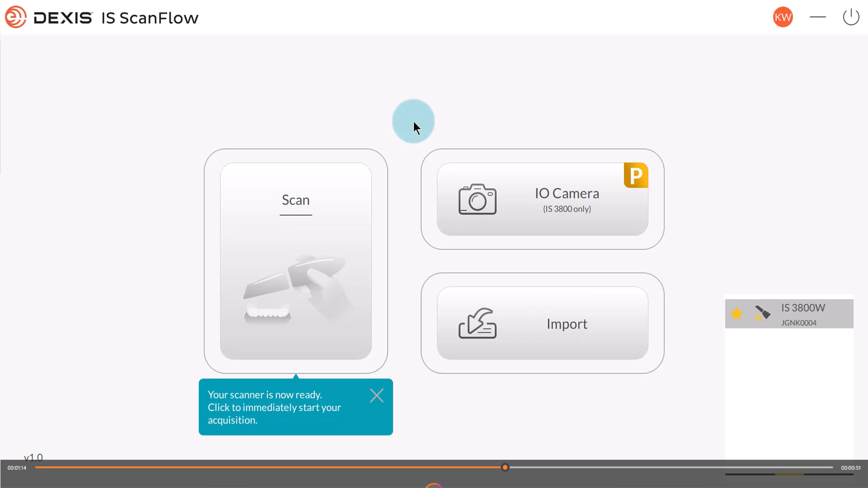
Task: Open the Scan acquisition tile
Action: [296, 261]
